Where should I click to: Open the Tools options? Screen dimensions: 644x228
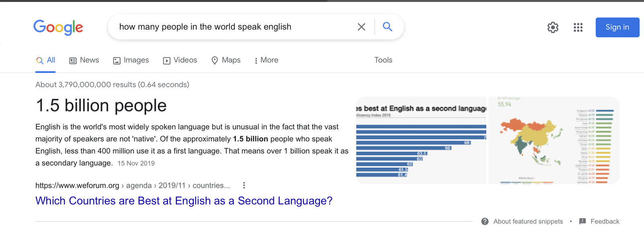(x=383, y=60)
